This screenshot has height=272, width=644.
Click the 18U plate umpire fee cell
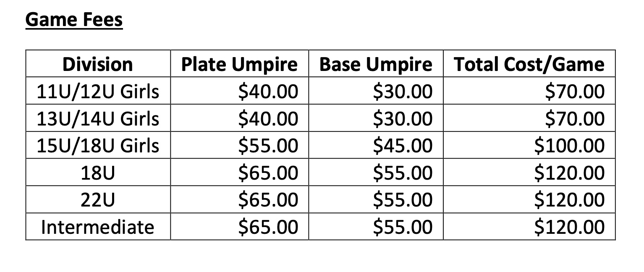(x=268, y=173)
